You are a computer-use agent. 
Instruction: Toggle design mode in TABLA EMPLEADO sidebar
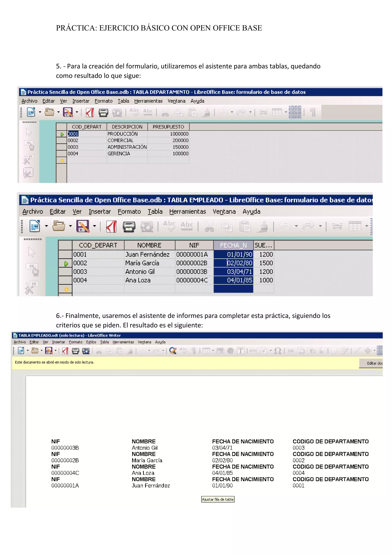[x=33, y=269]
